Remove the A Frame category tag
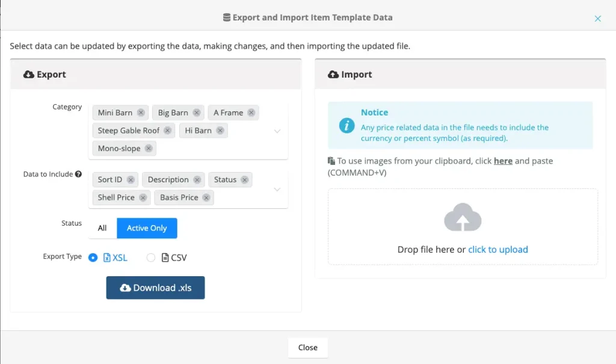 point(251,113)
